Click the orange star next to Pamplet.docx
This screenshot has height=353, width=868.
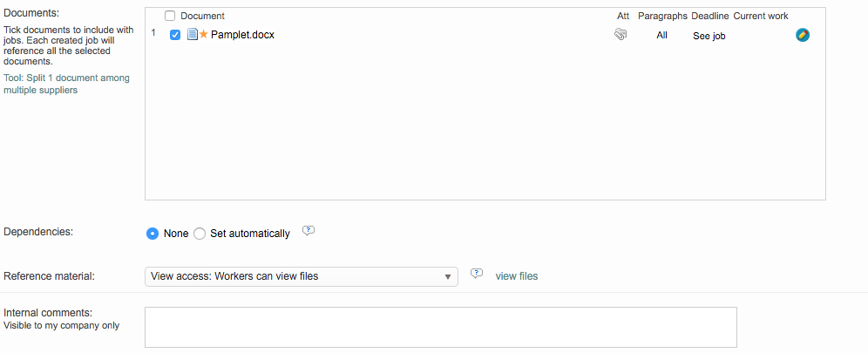[x=204, y=35]
